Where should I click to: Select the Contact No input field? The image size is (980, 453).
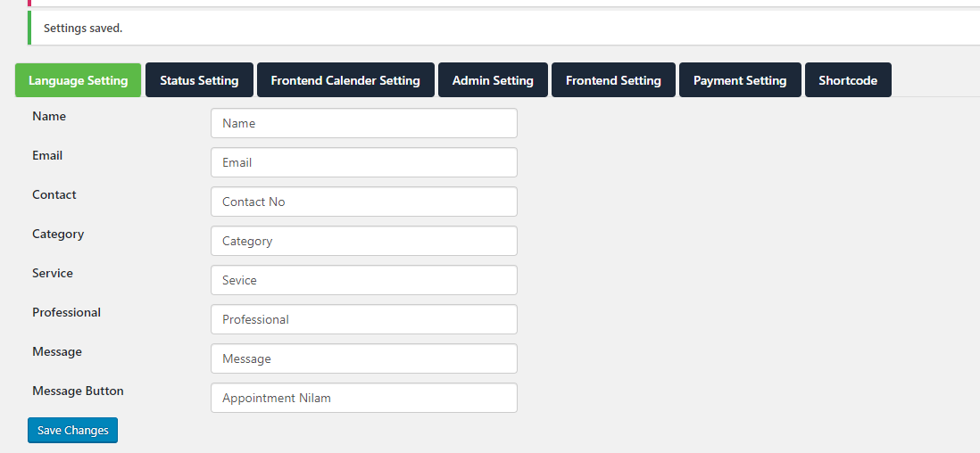point(364,202)
